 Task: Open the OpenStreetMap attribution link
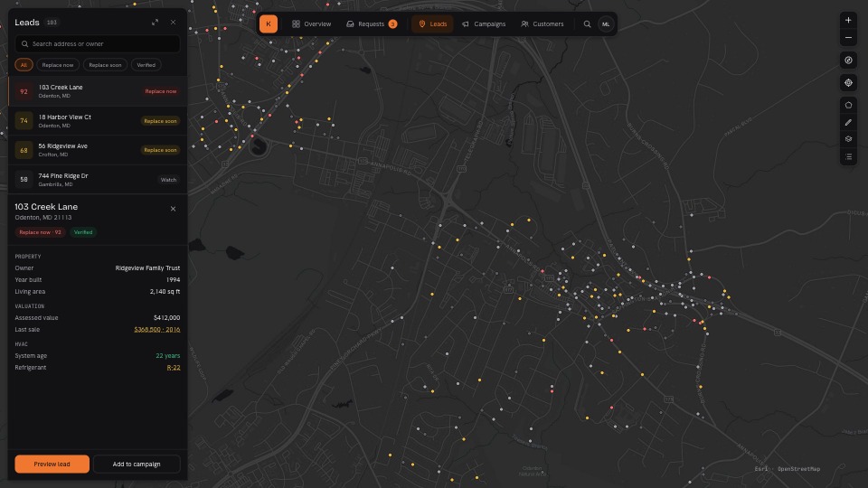[x=798, y=469]
